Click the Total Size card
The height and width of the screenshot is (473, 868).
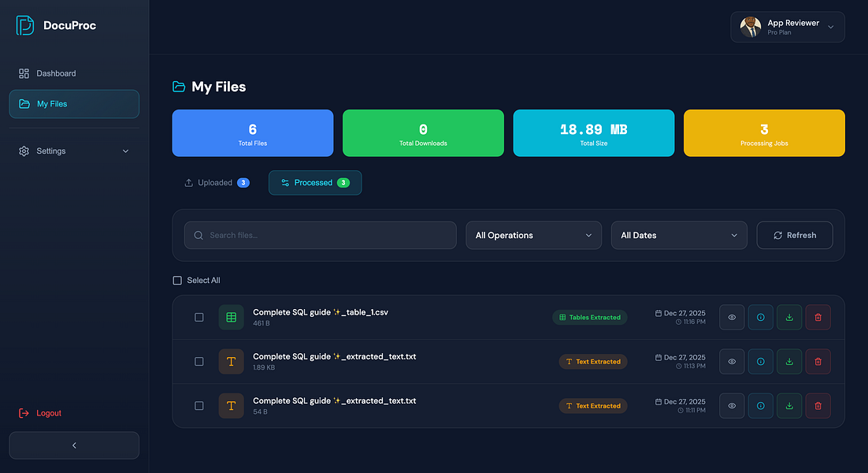tap(593, 133)
